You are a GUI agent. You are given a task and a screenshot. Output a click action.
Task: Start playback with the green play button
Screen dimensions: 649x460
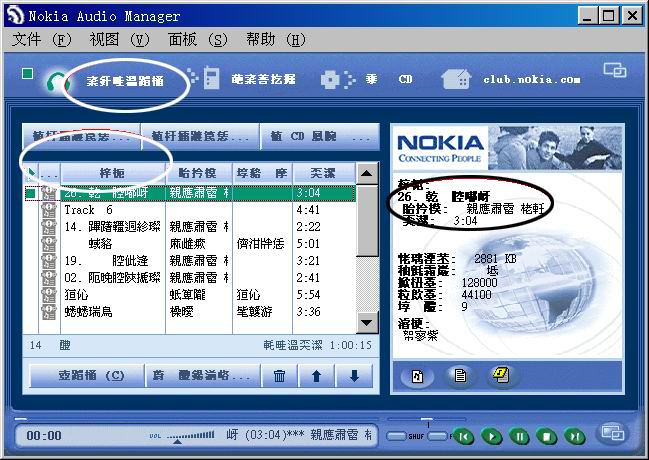pos(492,436)
